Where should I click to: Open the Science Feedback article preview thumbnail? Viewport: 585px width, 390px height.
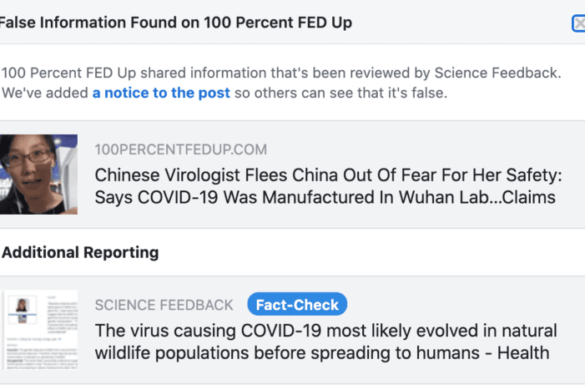(x=40, y=330)
